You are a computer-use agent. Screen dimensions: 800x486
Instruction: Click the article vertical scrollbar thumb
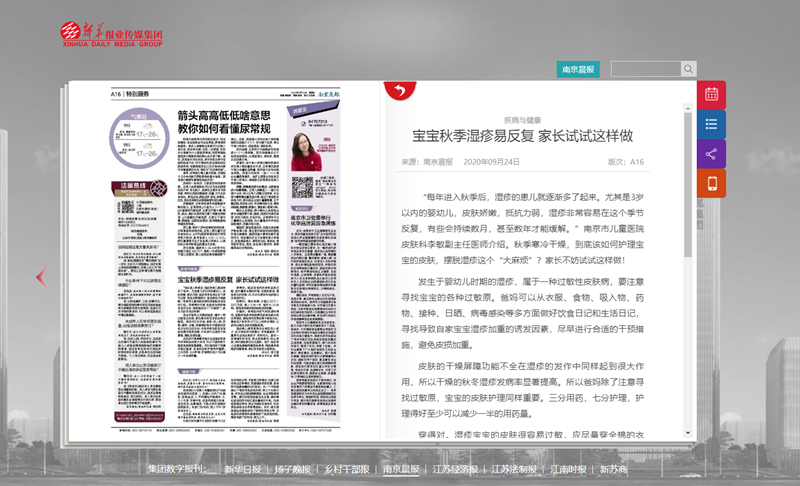tap(688, 185)
